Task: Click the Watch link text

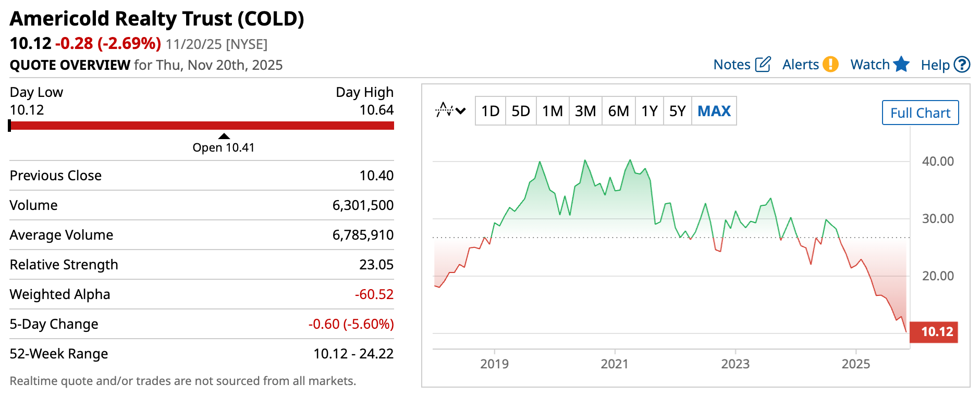Action: (870, 65)
